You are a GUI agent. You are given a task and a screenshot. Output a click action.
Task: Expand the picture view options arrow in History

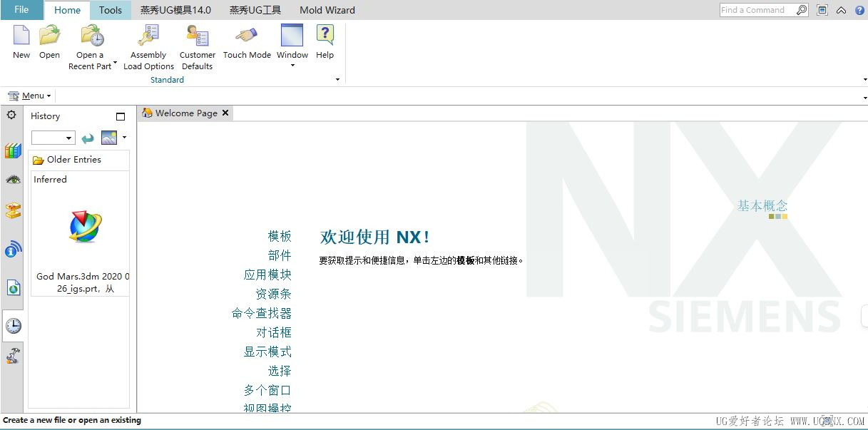point(124,137)
